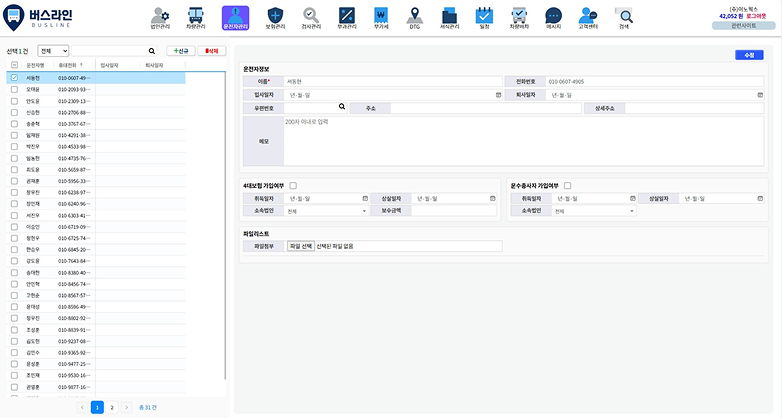The height and width of the screenshot is (418, 782).
Task: Open the 메시지 chat bubble icon
Action: (x=553, y=16)
